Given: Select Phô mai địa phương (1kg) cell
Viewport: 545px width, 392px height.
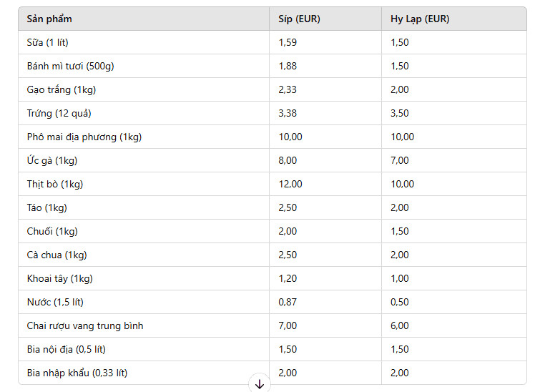Looking at the screenshot, I should point(84,137).
